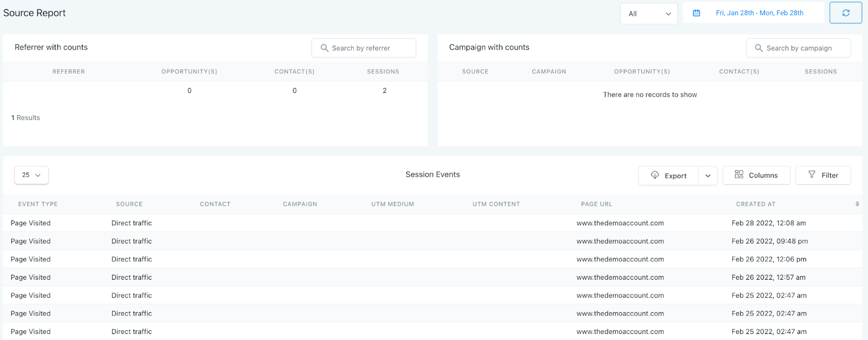The width and height of the screenshot is (868, 340).
Task: Toggle sort arrows on Created At column
Action: [857, 204]
